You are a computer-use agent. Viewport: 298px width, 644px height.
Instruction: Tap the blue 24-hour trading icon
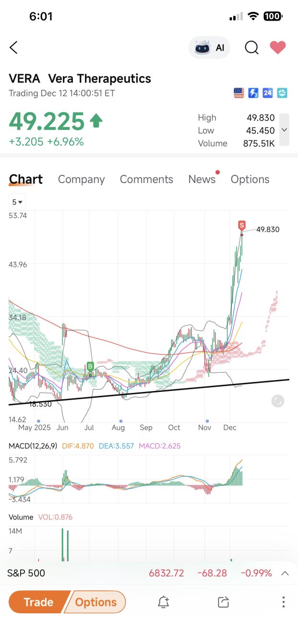tap(268, 93)
